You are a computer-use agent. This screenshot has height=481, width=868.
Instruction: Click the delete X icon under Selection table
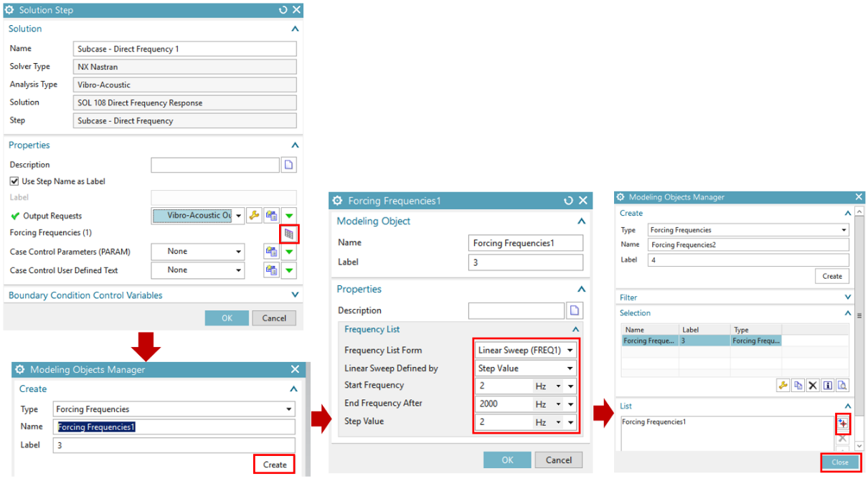pos(813,386)
